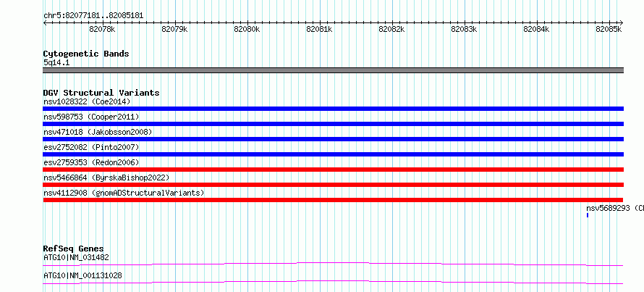This screenshot has width=644, height=292.
Task: Click the 82078k ruler position
Action: (102, 30)
